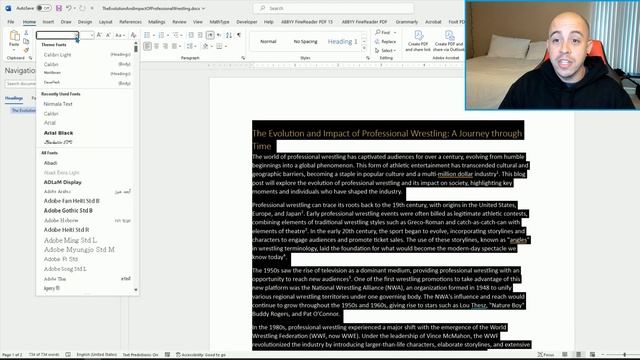
Task: Click the Decrease Font Size icon
Action: click(108, 35)
